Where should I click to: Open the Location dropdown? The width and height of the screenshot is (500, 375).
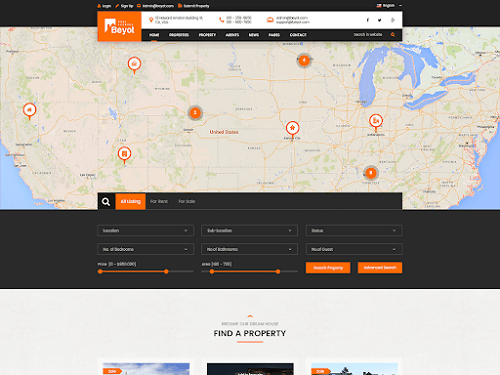click(x=145, y=231)
